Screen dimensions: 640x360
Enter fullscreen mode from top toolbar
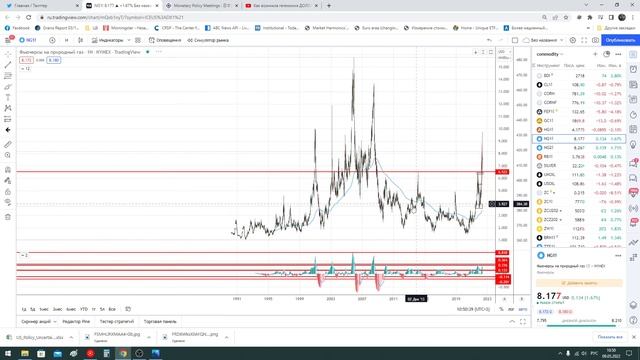click(x=584, y=40)
